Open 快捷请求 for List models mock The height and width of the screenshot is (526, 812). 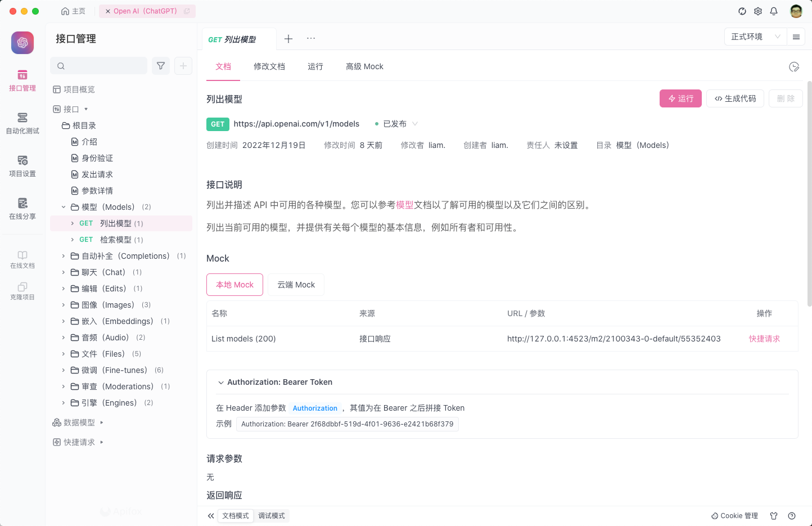click(x=764, y=338)
